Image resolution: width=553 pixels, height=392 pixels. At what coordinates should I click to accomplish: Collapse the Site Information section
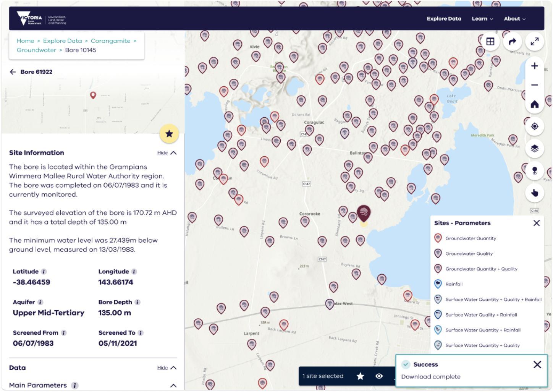(x=167, y=153)
